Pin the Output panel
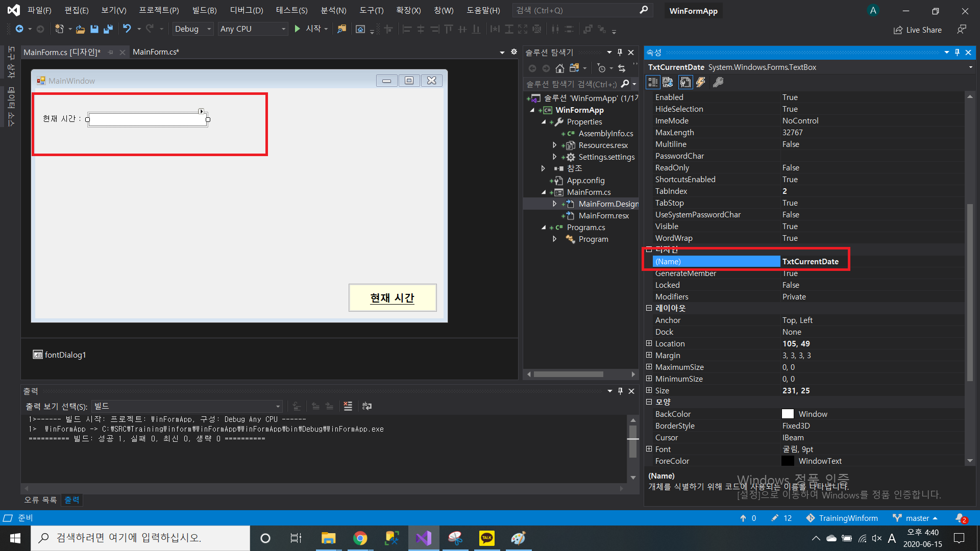This screenshot has height=551, width=980. (620, 391)
